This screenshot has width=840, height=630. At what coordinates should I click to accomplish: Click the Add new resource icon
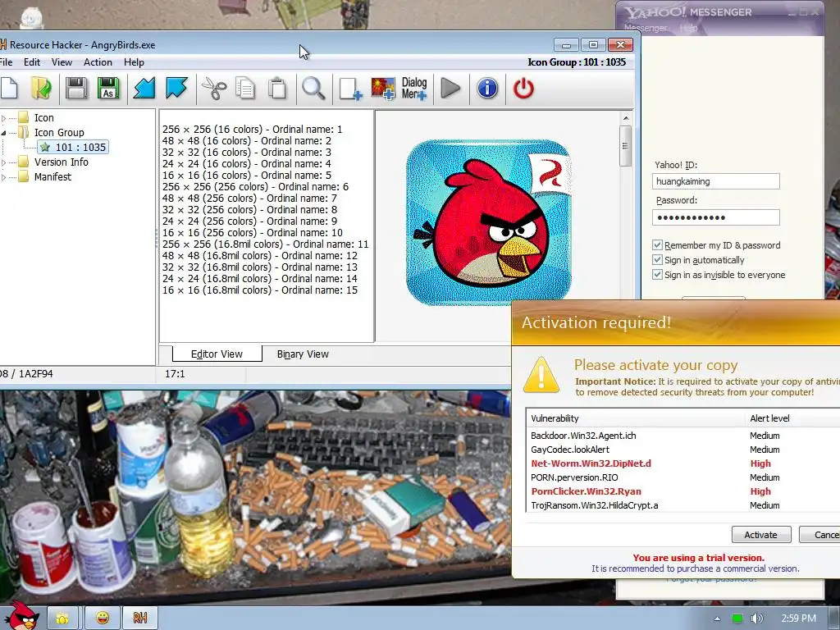click(x=350, y=89)
